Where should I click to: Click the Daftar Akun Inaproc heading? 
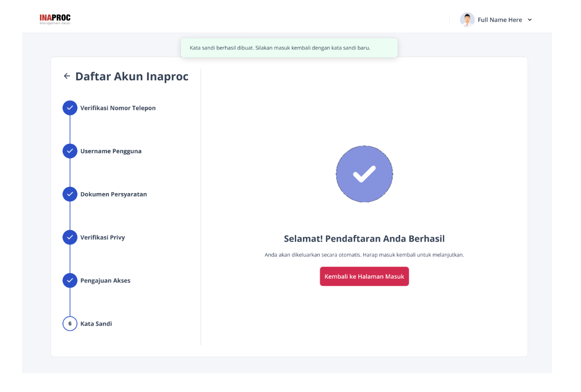tap(131, 76)
